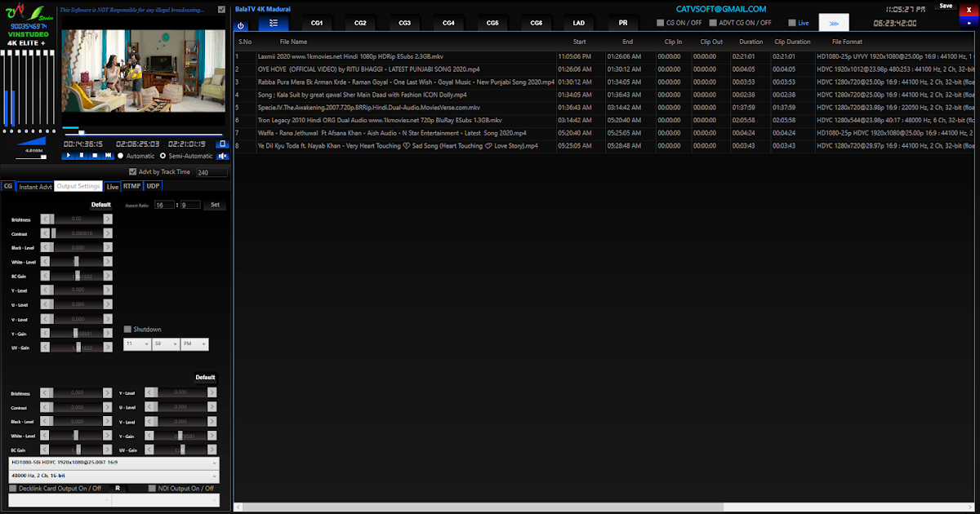Decrease upper Brightness with left arrow
This screenshot has height=514, width=980.
pyautogui.click(x=45, y=219)
